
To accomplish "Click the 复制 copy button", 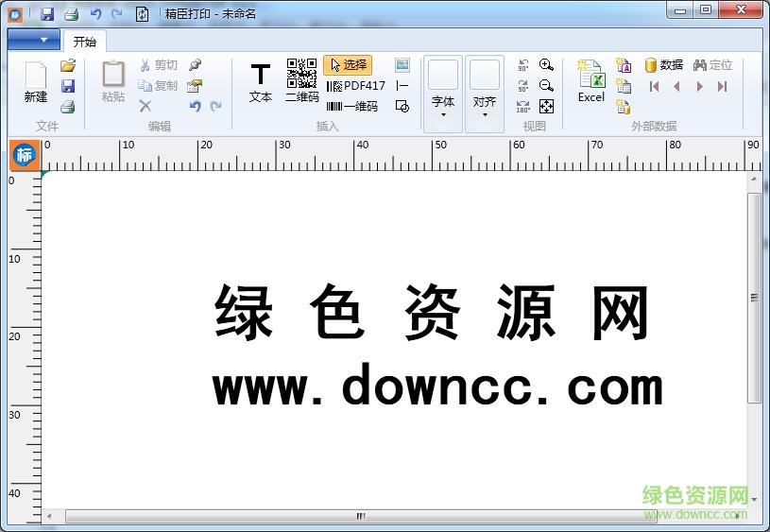I will click(158, 85).
